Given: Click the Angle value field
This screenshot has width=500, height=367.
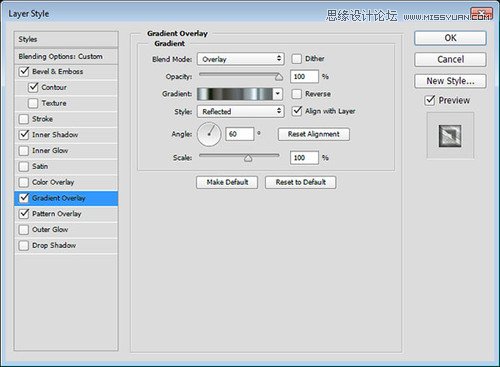Looking at the screenshot, I should pyautogui.click(x=239, y=134).
